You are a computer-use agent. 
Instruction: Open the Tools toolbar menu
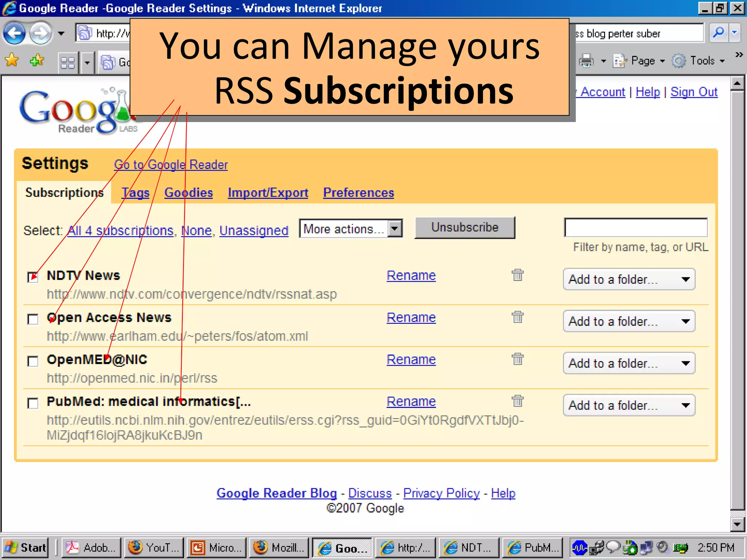click(x=698, y=61)
